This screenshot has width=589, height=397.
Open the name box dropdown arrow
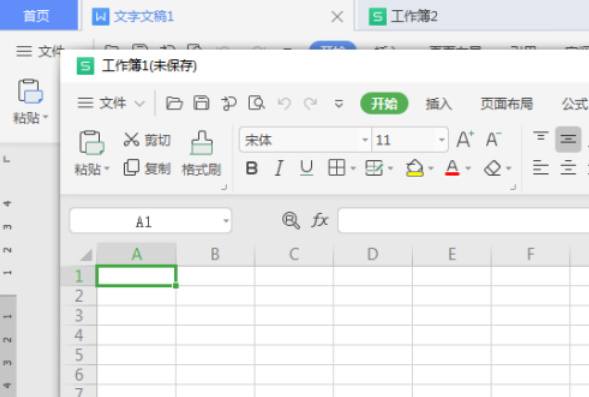(x=226, y=220)
